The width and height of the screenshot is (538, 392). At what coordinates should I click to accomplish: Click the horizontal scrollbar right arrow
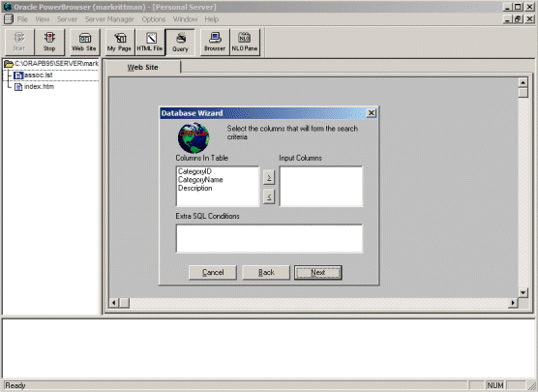click(513, 303)
